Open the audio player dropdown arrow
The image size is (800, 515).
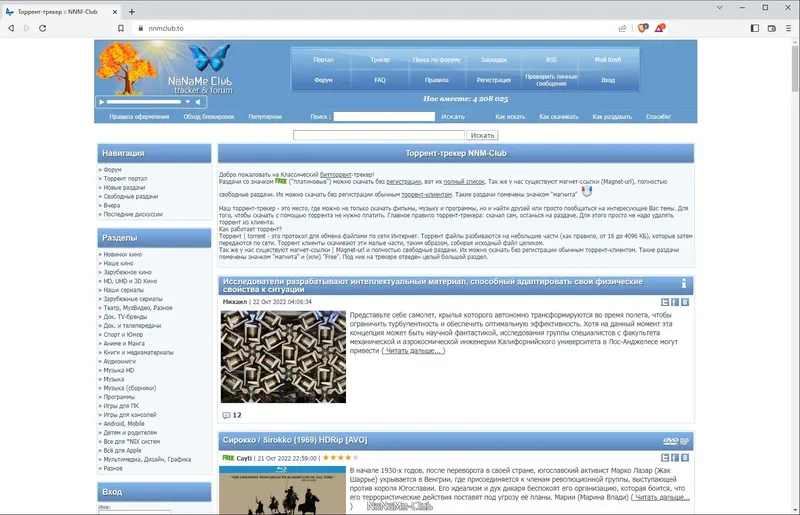point(188,102)
